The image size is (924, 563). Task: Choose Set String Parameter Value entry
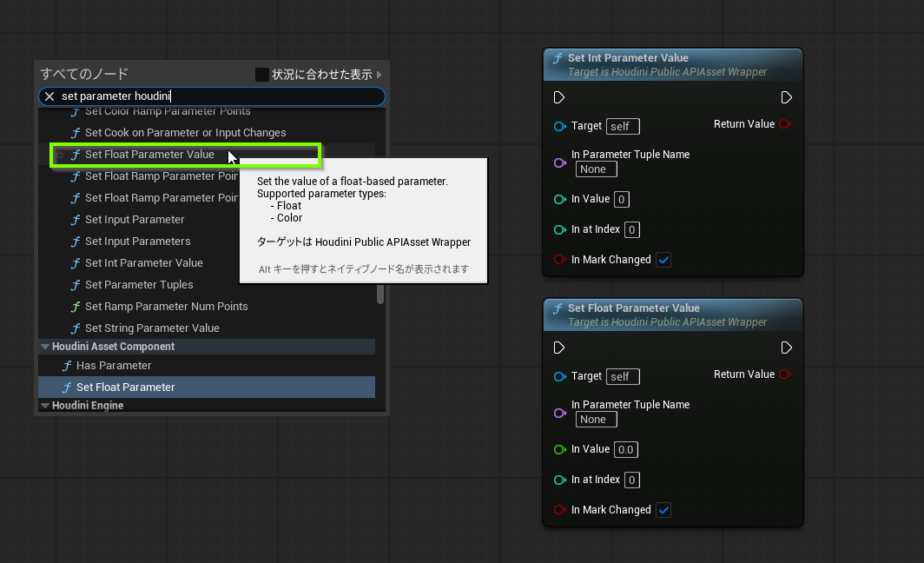pos(152,328)
